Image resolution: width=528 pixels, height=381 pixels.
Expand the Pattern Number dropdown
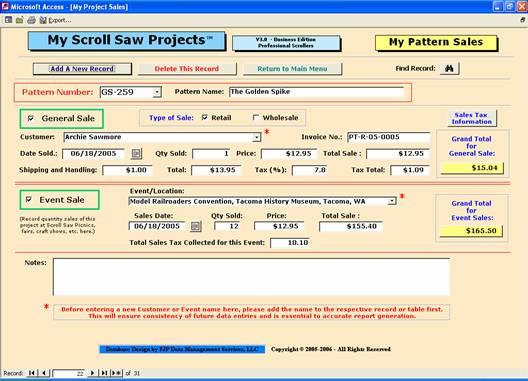click(157, 92)
